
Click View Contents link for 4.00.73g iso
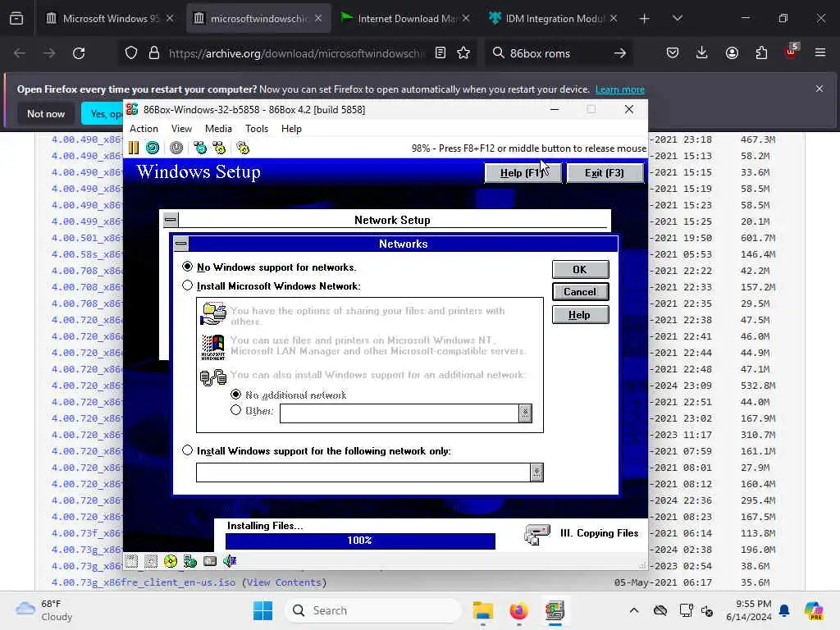click(285, 582)
